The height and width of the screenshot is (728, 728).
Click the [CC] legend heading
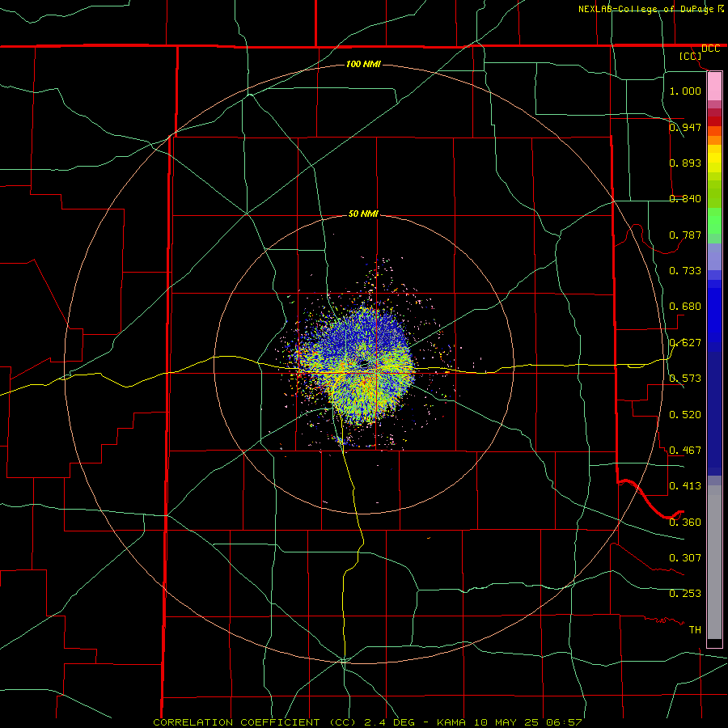(x=691, y=56)
